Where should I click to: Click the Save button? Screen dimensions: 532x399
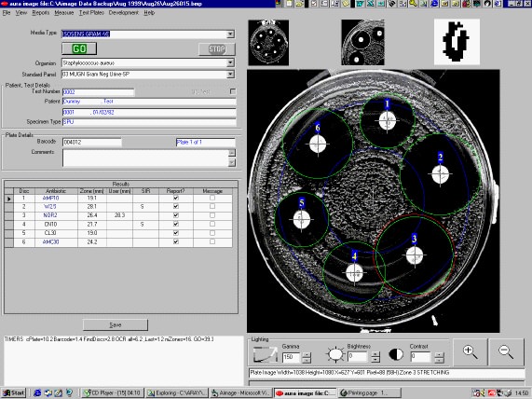pyautogui.click(x=116, y=325)
